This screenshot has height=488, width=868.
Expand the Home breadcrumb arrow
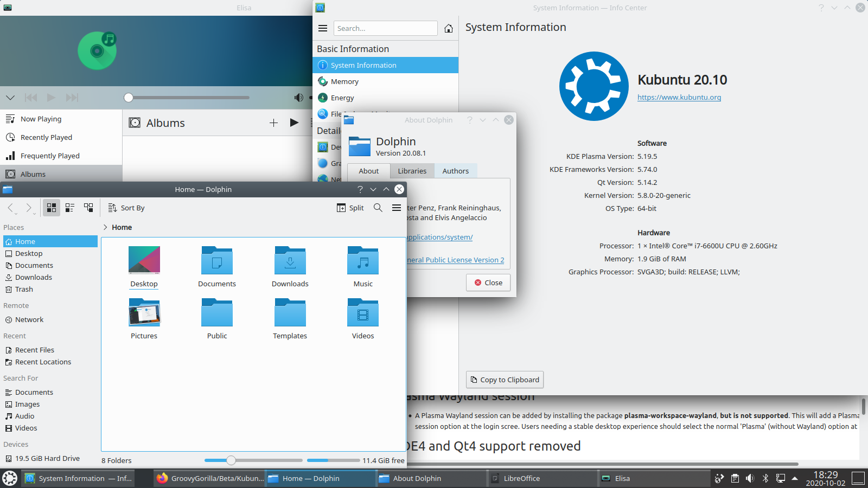[x=105, y=227]
